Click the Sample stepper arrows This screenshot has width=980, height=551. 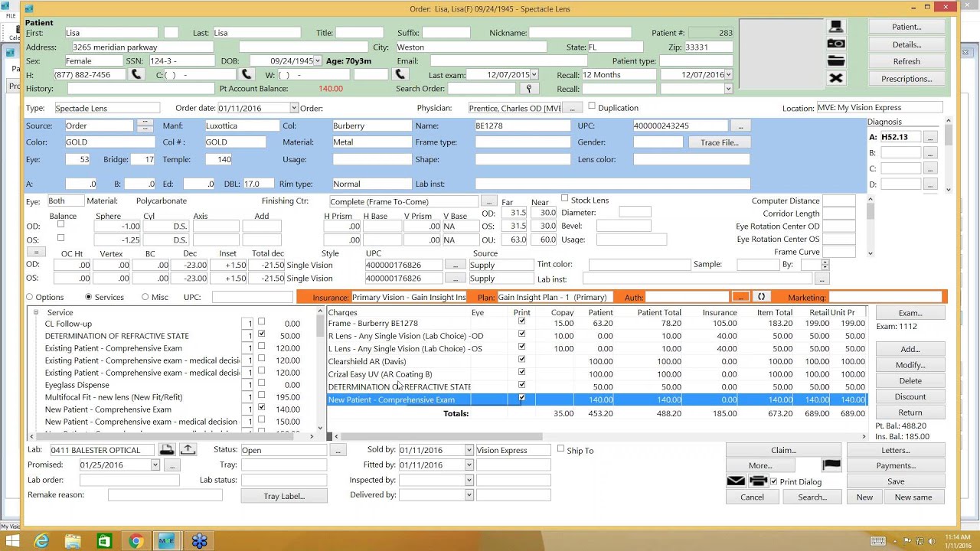[825, 264]
